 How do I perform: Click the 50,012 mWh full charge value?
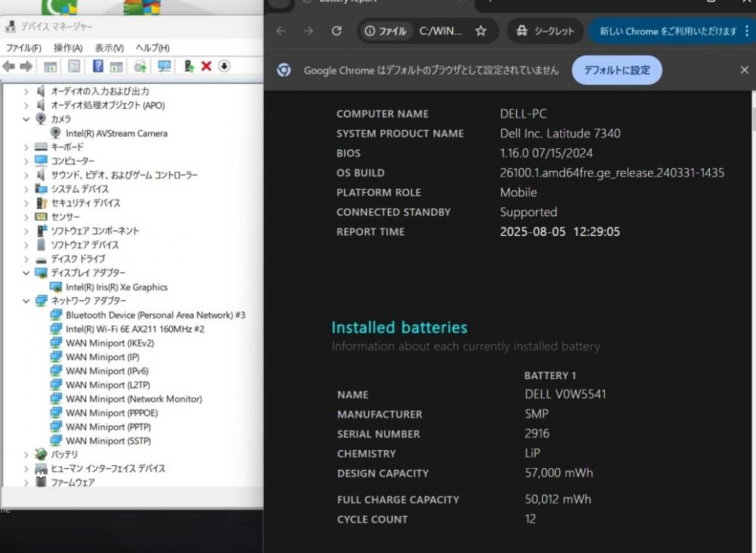[x=558, y=499]
